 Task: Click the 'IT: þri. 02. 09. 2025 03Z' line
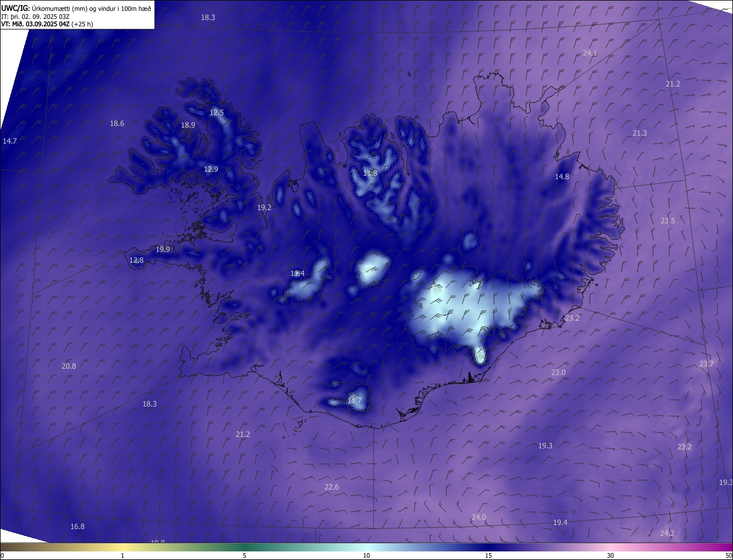36,17
